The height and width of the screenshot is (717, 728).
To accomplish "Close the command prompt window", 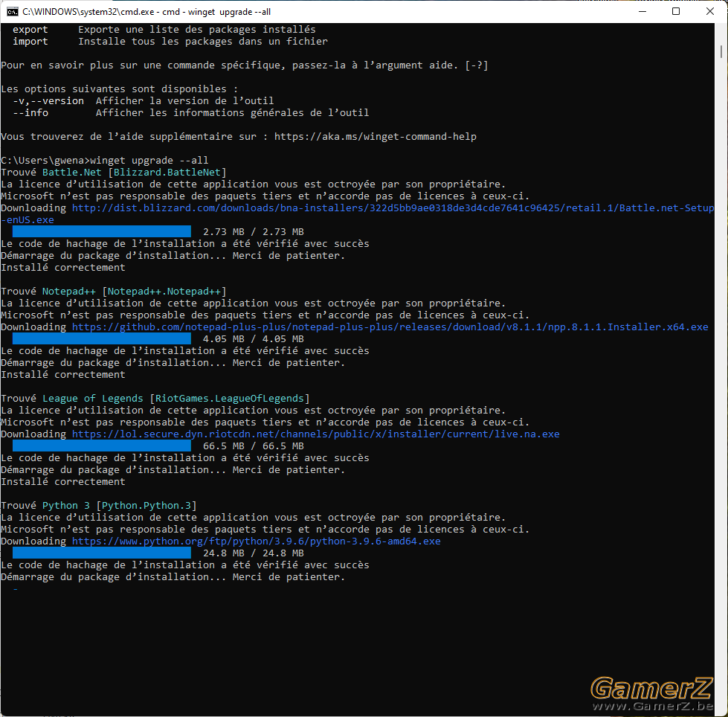I will (x=710, y=12).
